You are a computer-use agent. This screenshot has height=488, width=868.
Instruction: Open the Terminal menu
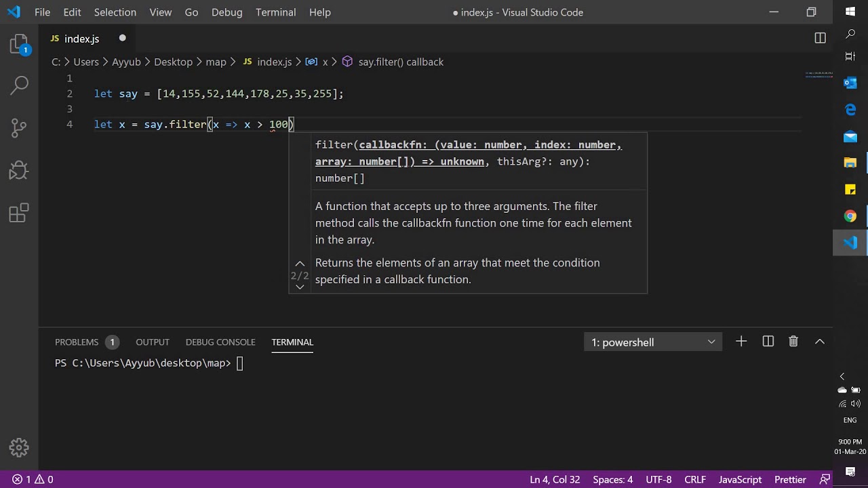tap(276, 12)
